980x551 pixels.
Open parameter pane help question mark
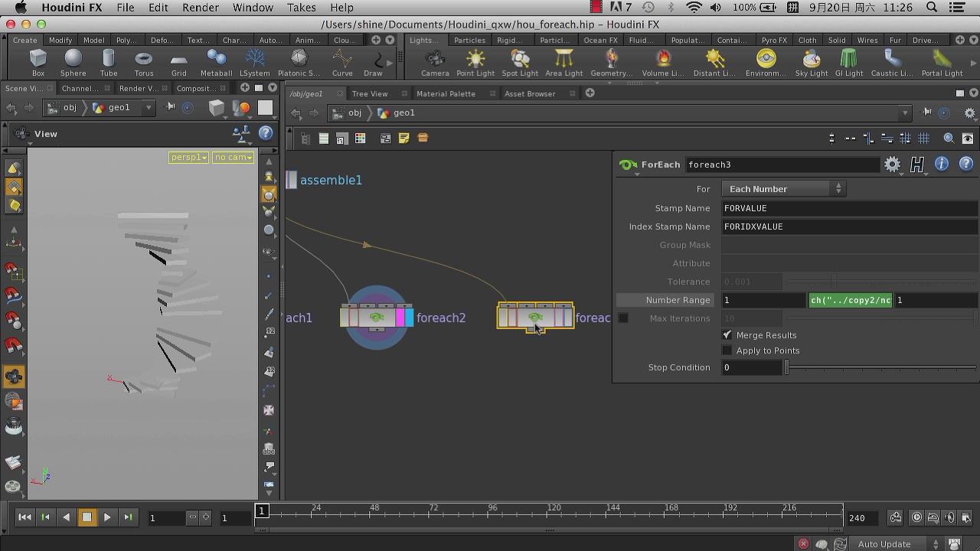click(x=966, y=164)
